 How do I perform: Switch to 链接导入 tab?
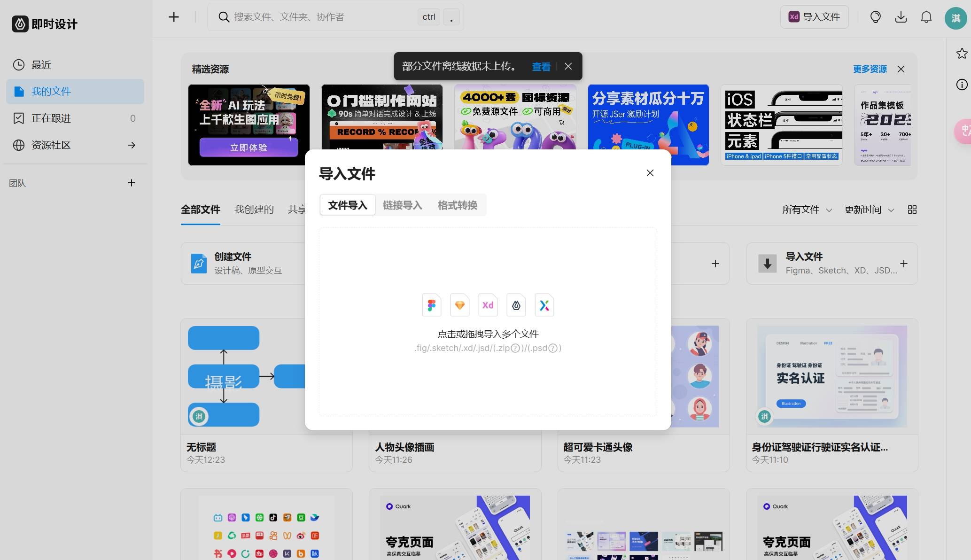click(402, 205)
